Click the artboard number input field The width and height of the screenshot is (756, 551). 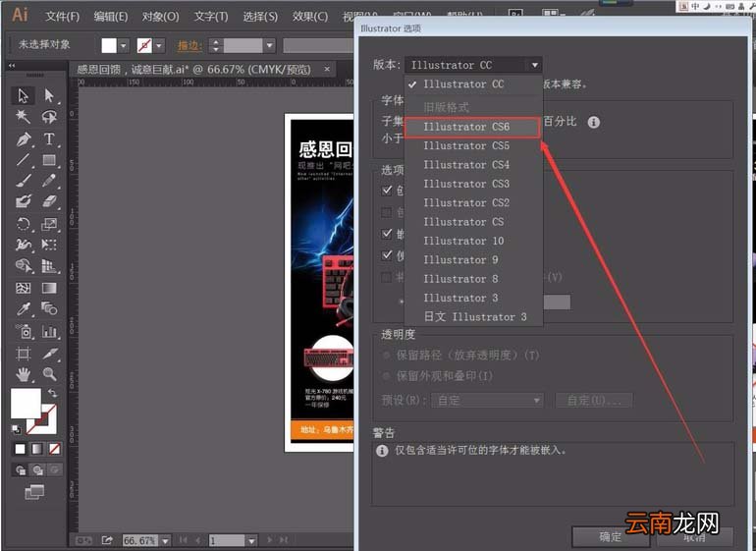227,541
